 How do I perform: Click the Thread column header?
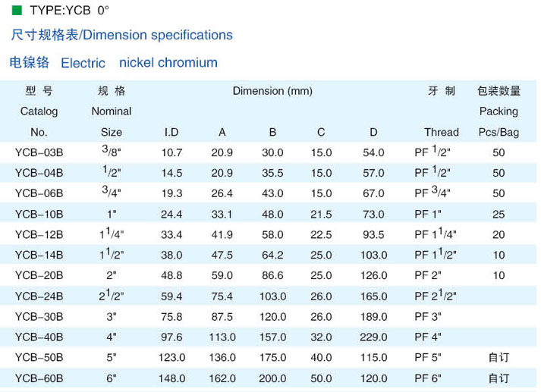tap(442, 132)
